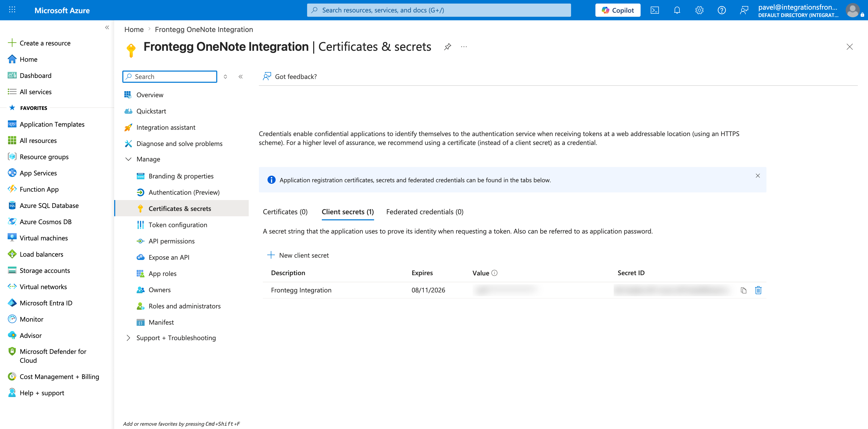Click the top bar feedback icon
Viewport: 868px width, 429px height.
744,10
